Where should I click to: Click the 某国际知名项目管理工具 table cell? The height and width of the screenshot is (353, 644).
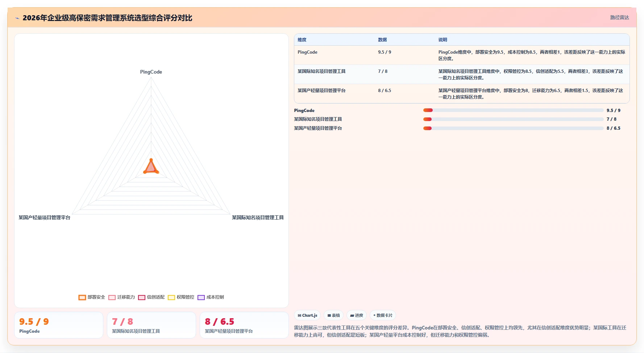[321, 71]
